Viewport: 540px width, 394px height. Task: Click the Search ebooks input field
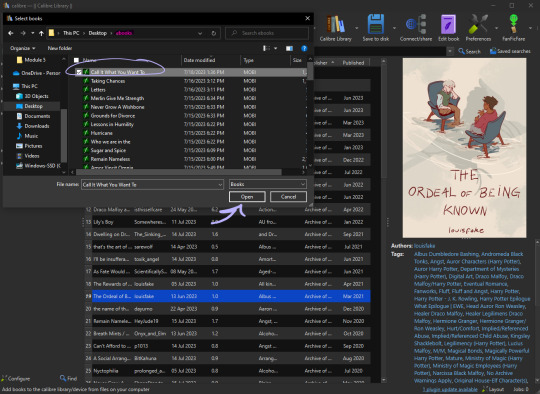(267, 33)
